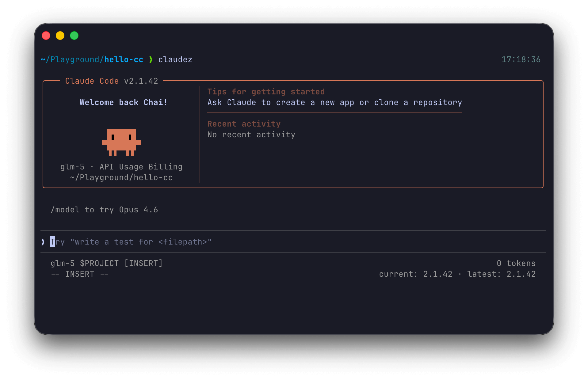Click the green maximize window button
The width and height of the screenshot is (588, 380).
[x=74, y=36]
